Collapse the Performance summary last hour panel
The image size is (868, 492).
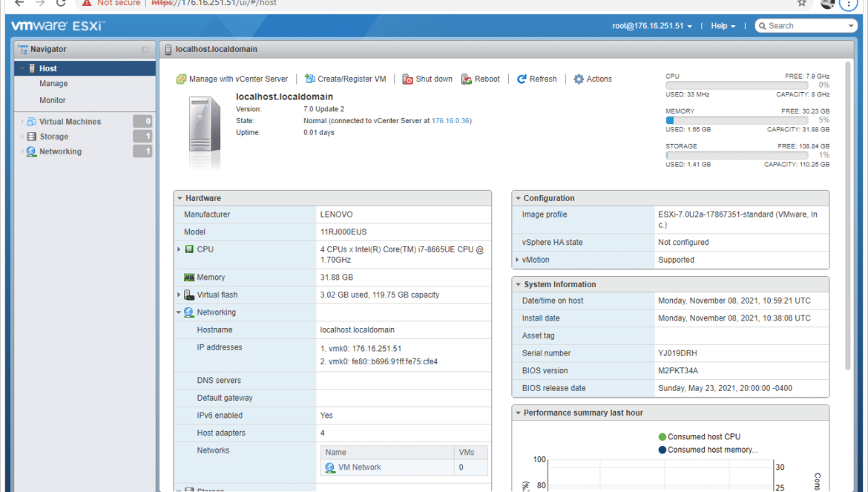(518, 413)
